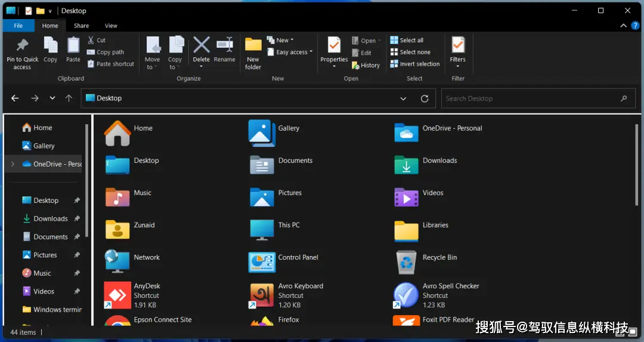This screenshot has height=342, width=644.
Task: Click the file list vertical scrollbar
Action: (637, 165)
